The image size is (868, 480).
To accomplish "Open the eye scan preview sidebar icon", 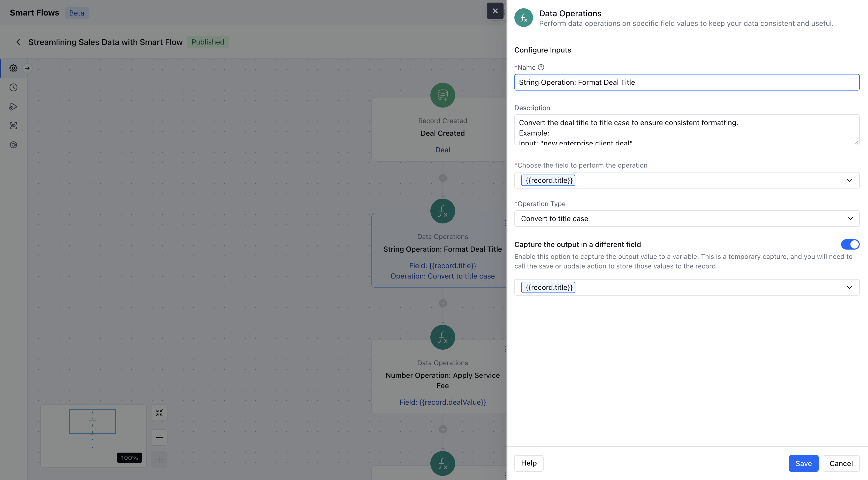I will 13,126.
